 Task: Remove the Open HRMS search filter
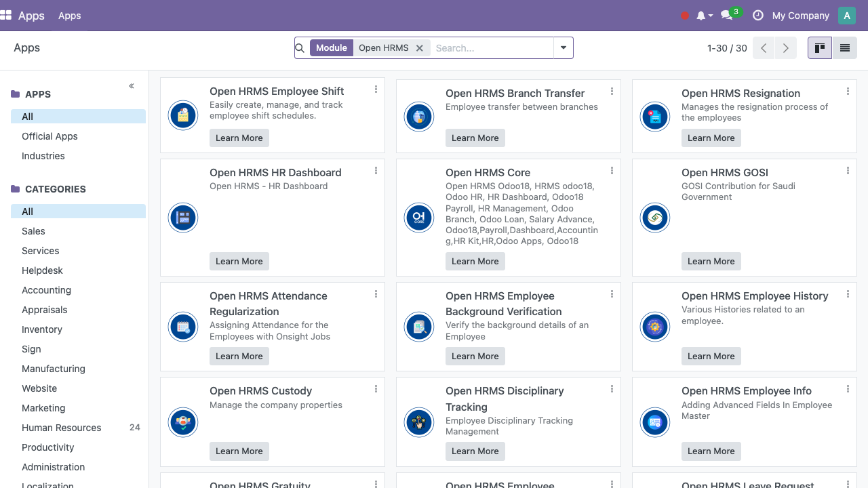(x=420, y=48)
